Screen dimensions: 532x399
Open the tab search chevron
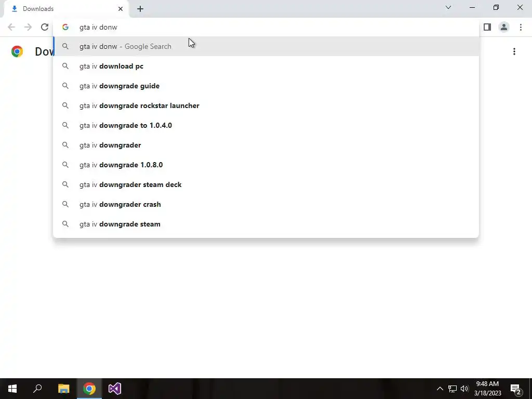click(448, 7)
